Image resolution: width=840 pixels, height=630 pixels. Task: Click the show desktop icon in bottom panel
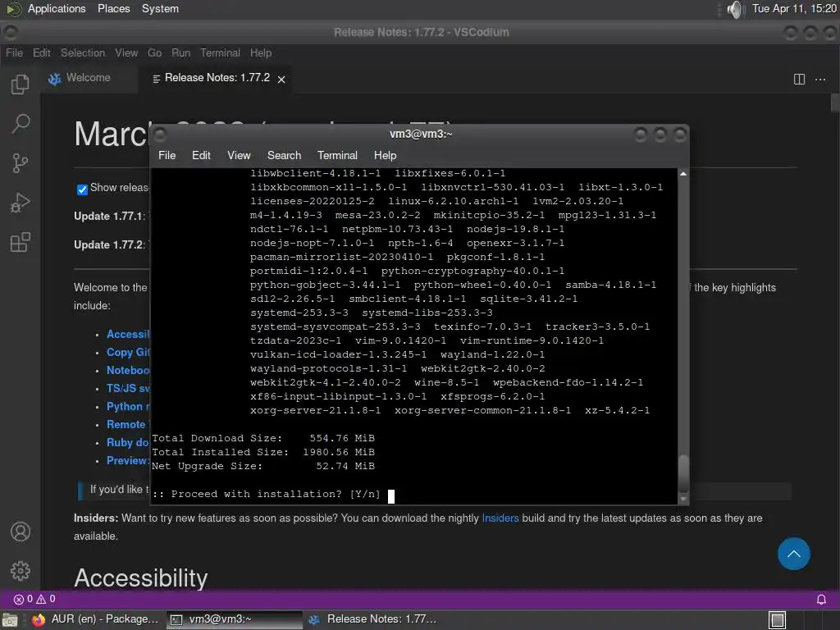[x=10, y=620]
